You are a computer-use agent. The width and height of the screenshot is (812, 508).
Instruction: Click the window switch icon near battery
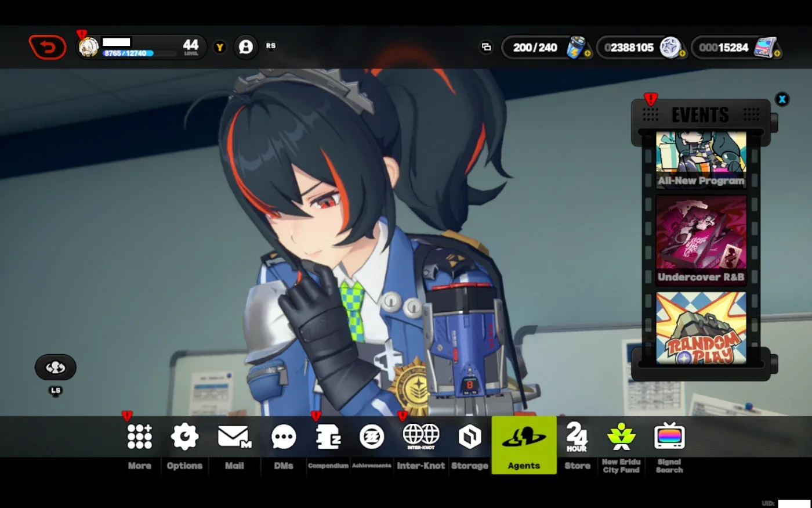[486, 47]
